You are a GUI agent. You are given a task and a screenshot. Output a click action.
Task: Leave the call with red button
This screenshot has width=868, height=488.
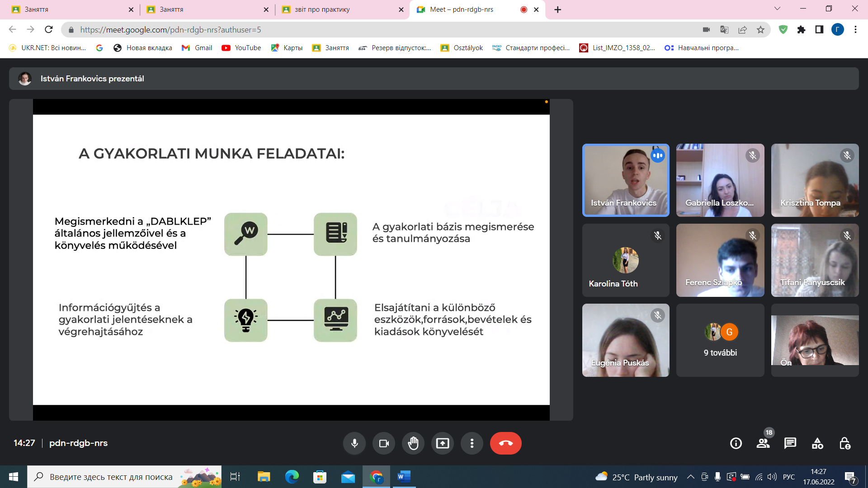coord(505,443)
